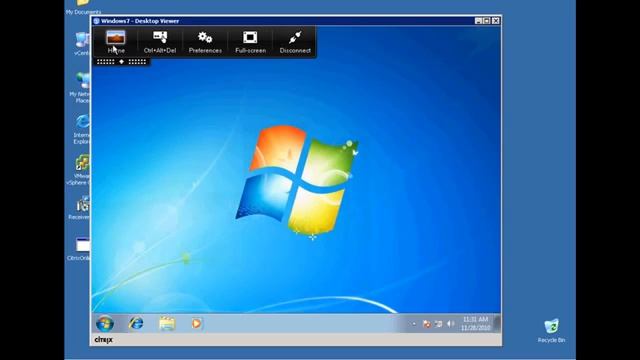Open Windows Explorer folder on taskbar

(167, 323)
